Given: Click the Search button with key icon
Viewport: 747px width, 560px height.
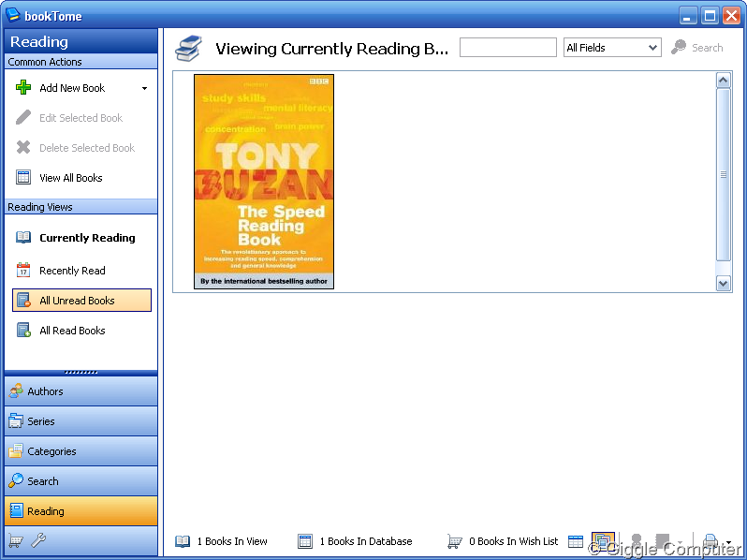Looking at the screenshot, I should click(x=697, y=48).
